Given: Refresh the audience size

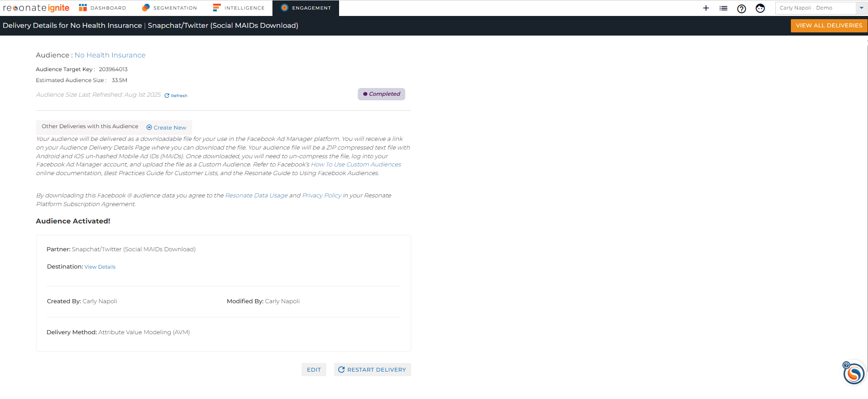Looking at the screenshot, I should pos(176,96).
